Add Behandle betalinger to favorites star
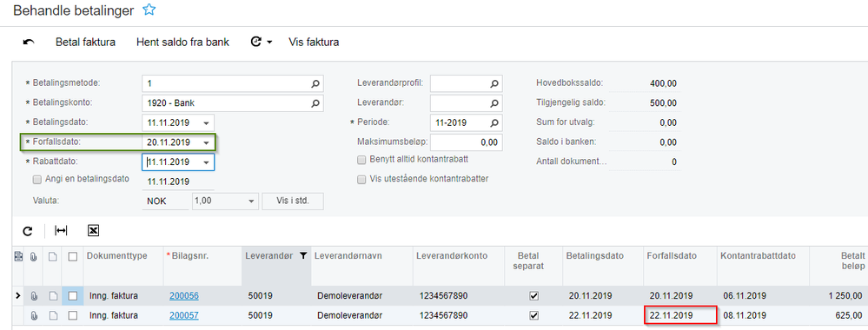 point(149,10)
